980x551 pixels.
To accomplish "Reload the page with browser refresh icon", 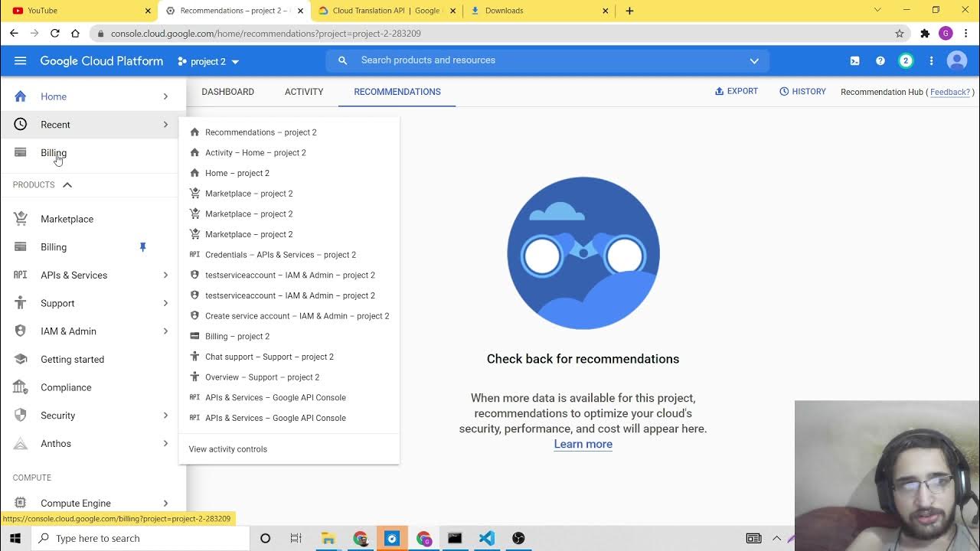I will click(x=54, y=34).
